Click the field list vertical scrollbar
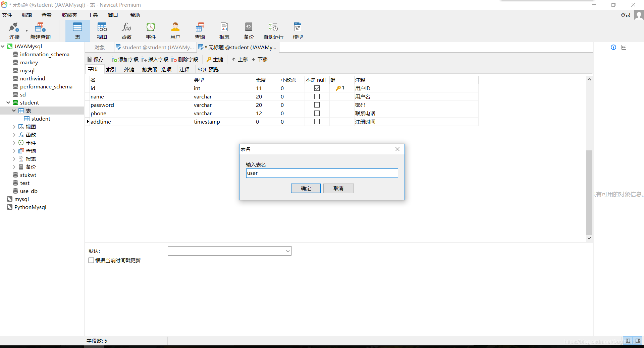 (589, 192)
